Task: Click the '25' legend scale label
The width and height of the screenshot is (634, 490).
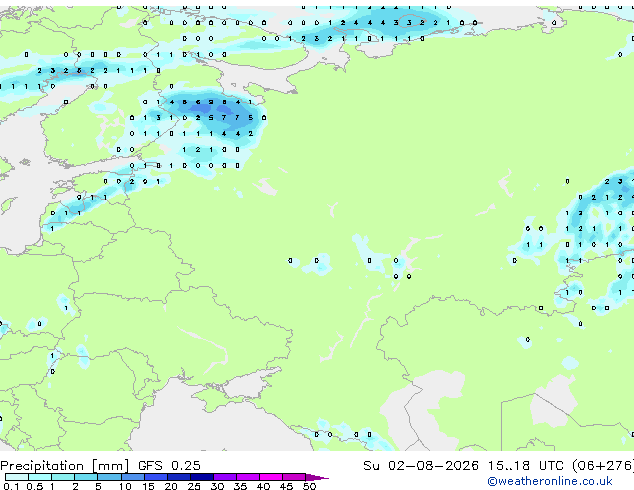Action: (194, 486)
